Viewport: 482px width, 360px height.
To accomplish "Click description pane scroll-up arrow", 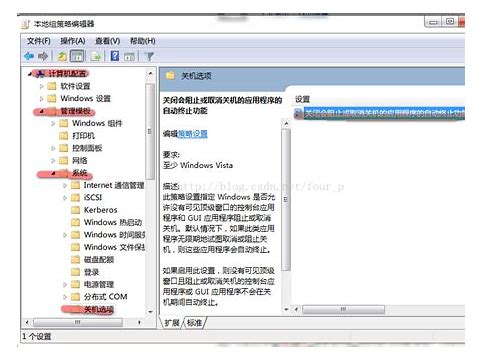I will 286,124.
